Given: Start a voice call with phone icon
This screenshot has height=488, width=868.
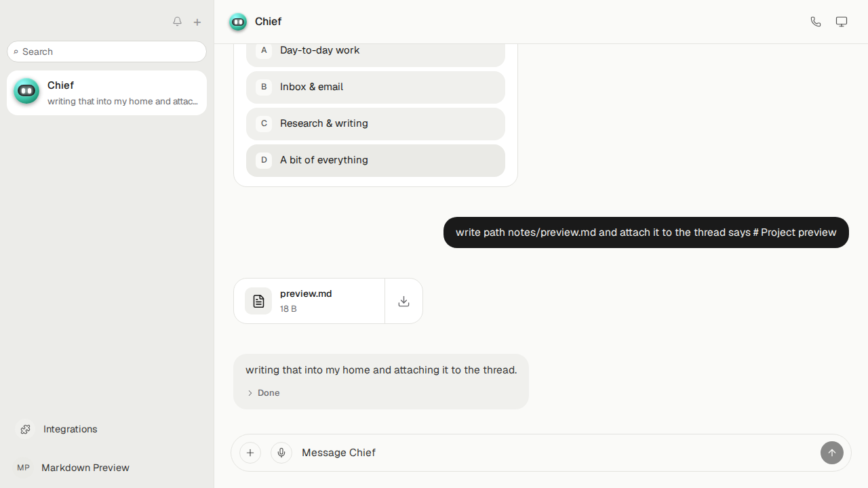Looking at the screenshot, I should click(816, 22).
